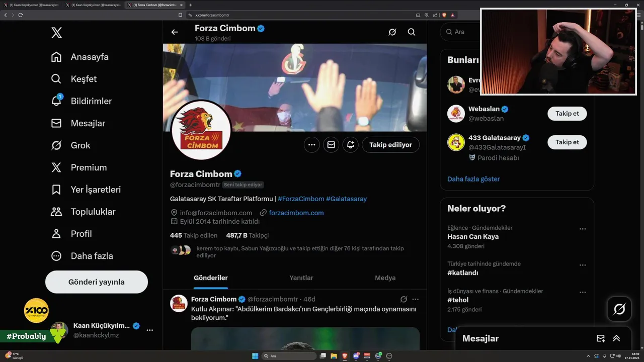644x362 pixels.
Task: Open Mesajlar in the left sidebar
Action: click(x=78, y=123)
